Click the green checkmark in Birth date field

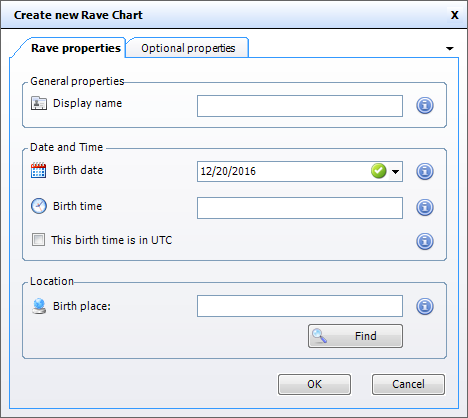pyautogui.click(x=379, y=171)
